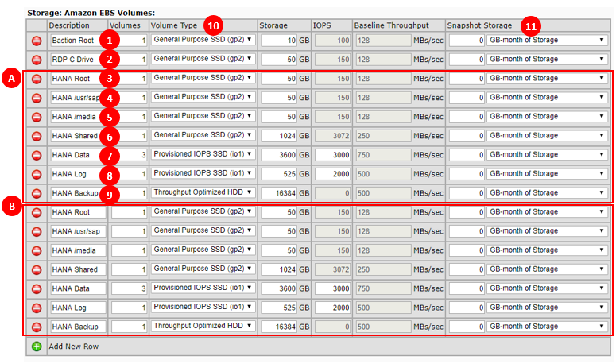This screenshot has width=616, height=364.
Task: Click the Volumes count field for RDP C Drive
Action: [x=129, y=60]
